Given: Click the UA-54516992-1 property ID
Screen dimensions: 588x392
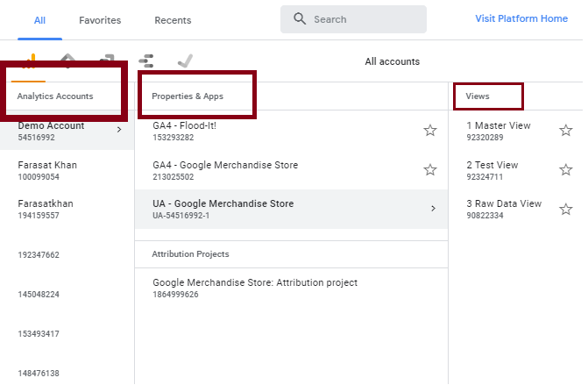Looking at the screenshot, I should (181, 216).
